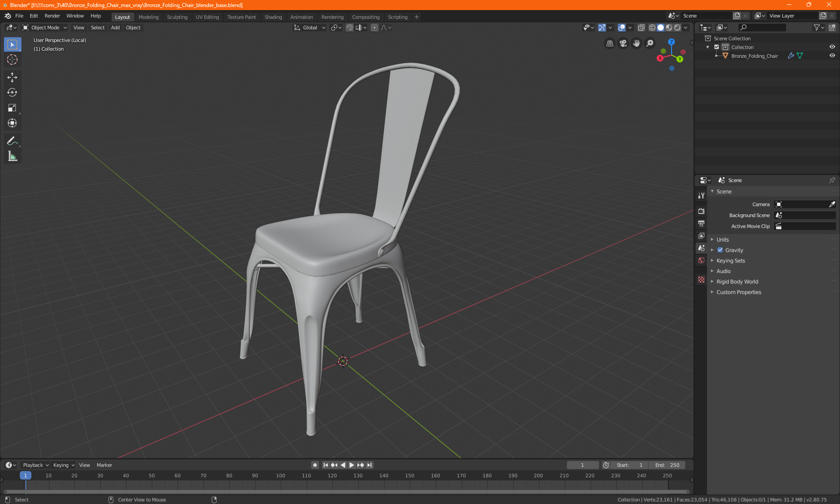The height and width of the screenshot is (504, 840).
Task: Click the zoom view magnifier icon
Action: click(650, 43)
